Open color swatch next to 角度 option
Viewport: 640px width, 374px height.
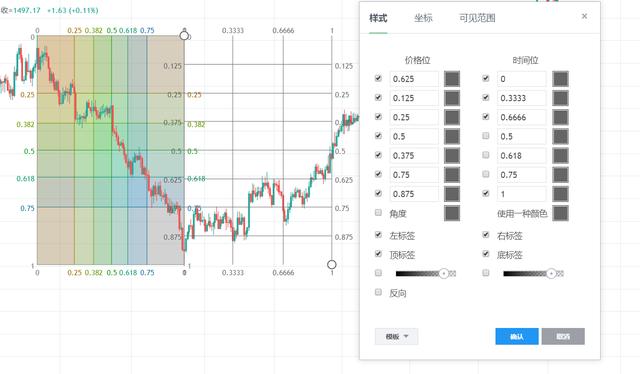pos(452,213)
